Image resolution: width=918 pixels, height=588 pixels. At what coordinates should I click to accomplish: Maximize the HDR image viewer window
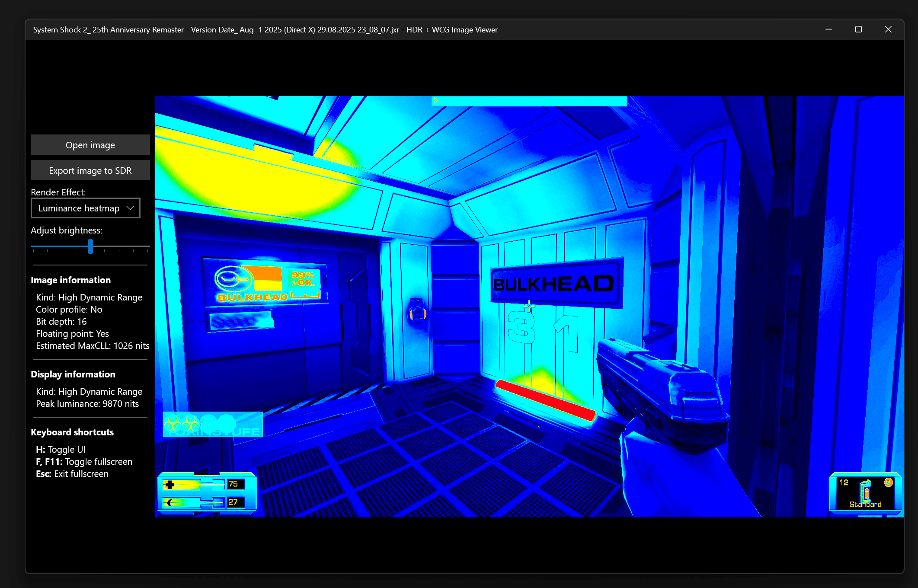coord(858,29)
